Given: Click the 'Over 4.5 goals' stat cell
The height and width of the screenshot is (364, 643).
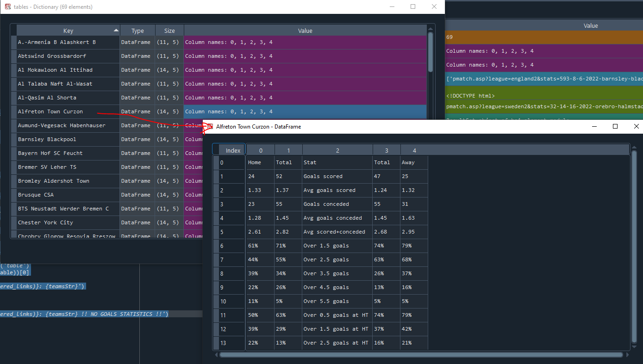Looking at the screenshot, I should click(x=337, y=287).
